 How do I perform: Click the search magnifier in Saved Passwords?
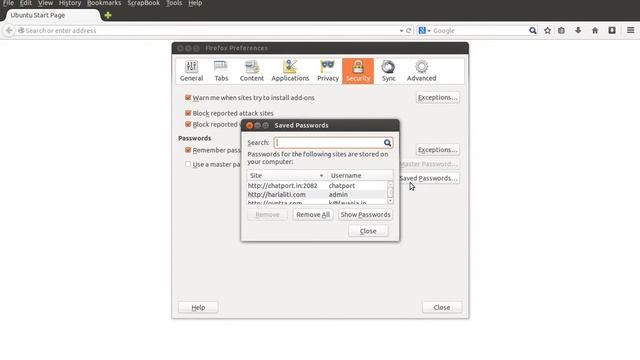tap(387, 143)
